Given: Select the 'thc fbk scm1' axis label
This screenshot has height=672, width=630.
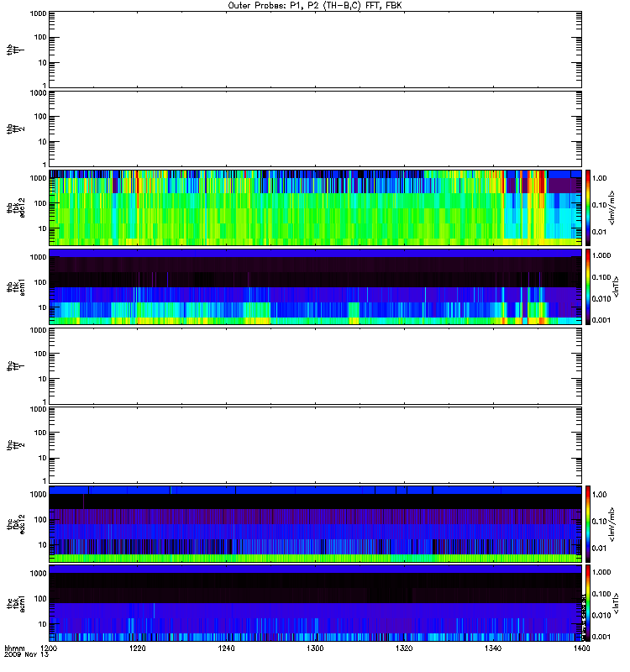Looking at the screenshot, I should pos(15,603).
